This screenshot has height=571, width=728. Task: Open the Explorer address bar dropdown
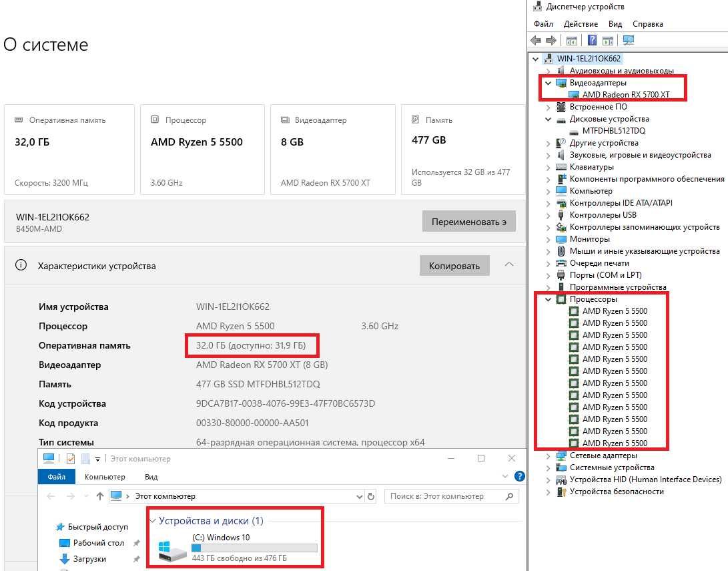pos(360,497)
